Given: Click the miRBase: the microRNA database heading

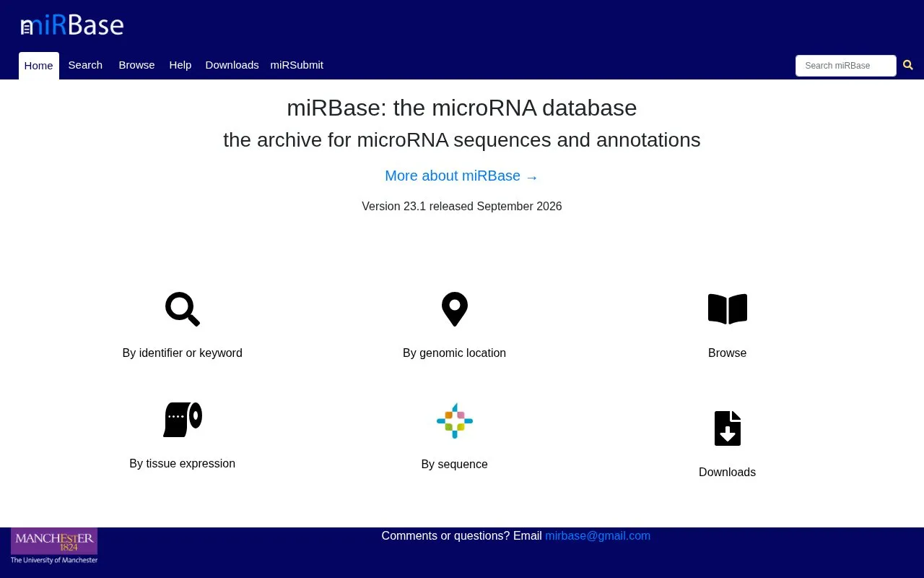Looking at the screenshot, I should (x=462, y=108).
